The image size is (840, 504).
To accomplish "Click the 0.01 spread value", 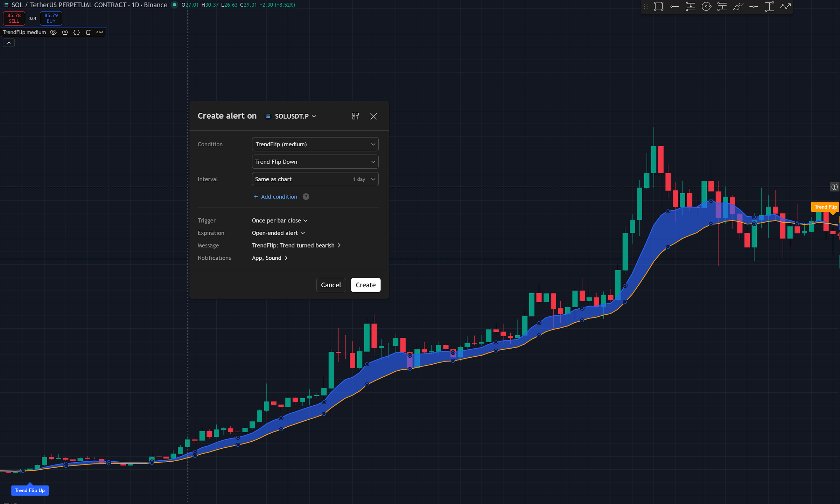I will pyautogui.click(x=33, y=19).
